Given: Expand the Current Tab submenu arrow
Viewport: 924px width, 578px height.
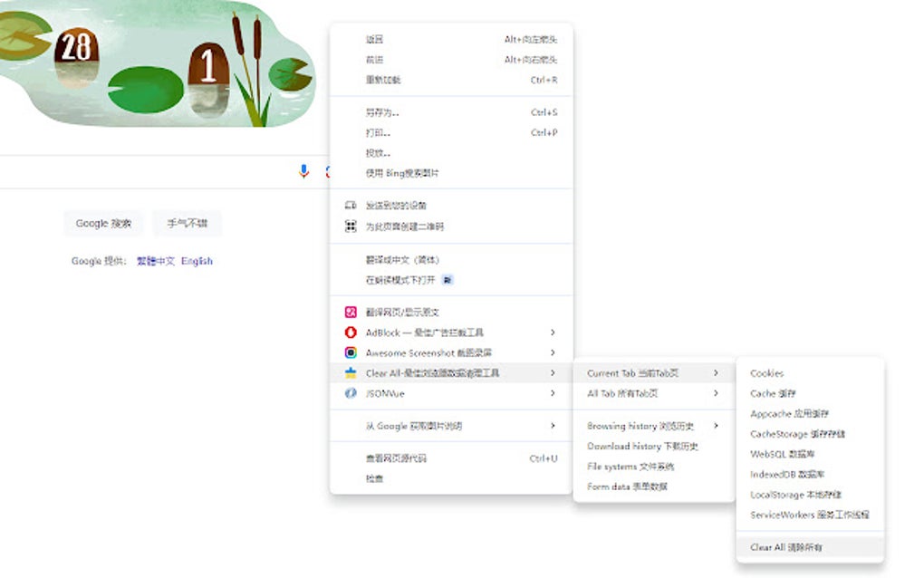Looking at the screenshot, I should (x=716, y=373).
